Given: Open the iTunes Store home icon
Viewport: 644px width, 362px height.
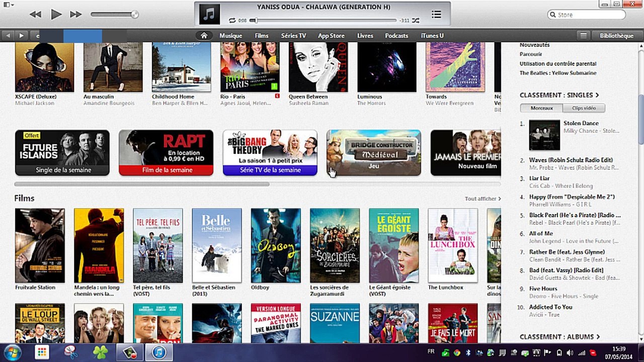Looking at the screenshot, I should 204,36.
